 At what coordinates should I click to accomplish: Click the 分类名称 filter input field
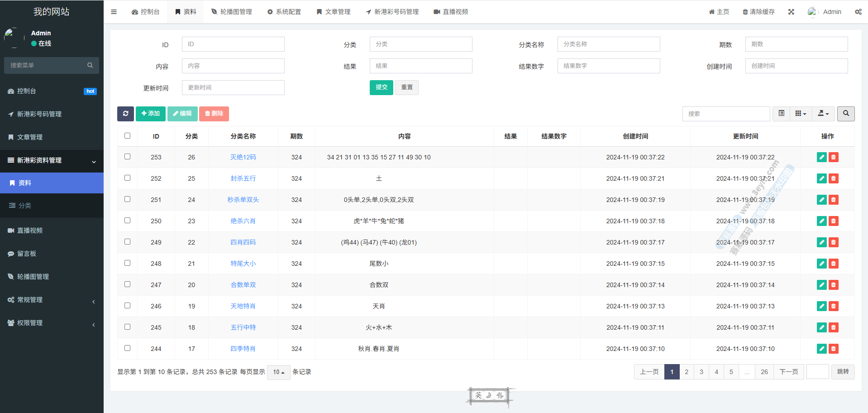click(608, 44)
